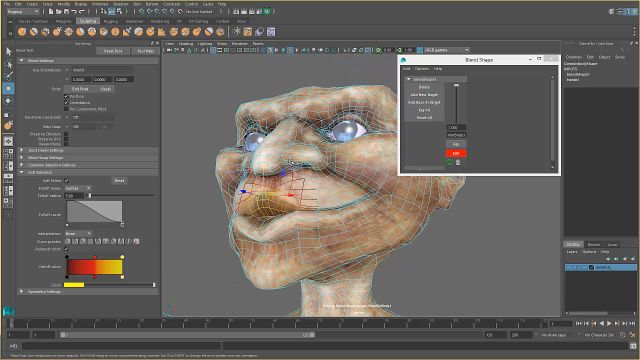Screen dimensions: 640x360
Task: Play animation forward
Action: [609, 323]
